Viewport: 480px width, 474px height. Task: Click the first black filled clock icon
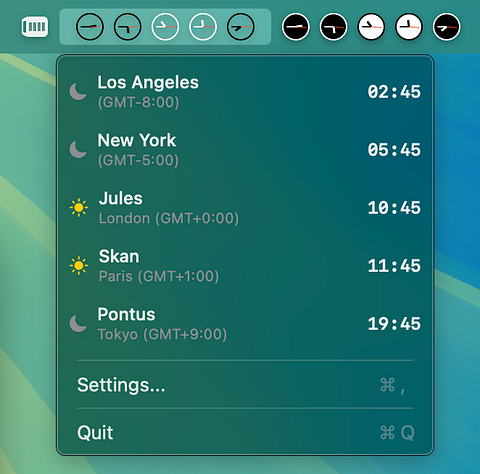tap(295, 27)
